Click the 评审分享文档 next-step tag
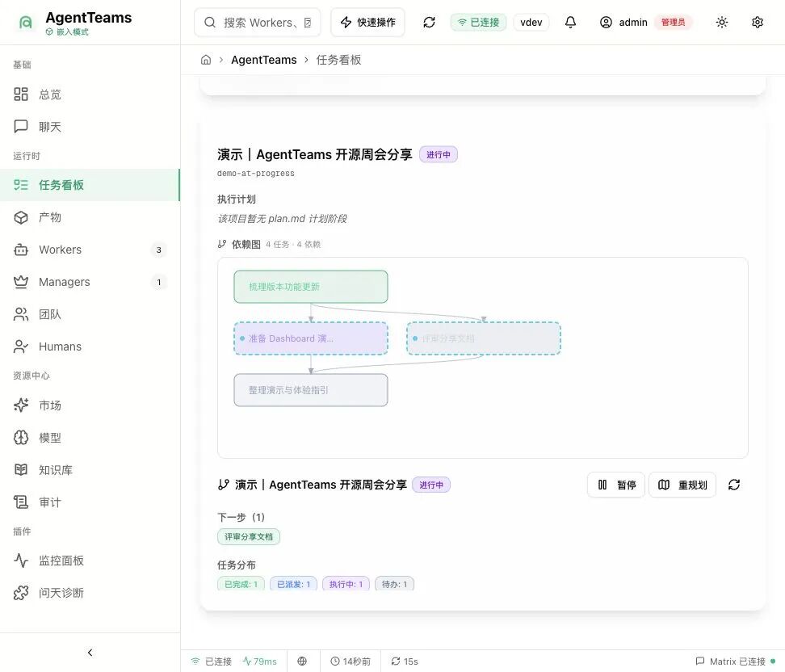Image resolution: width=785 pixels, height=672 pixels. (x=249, y=537)
